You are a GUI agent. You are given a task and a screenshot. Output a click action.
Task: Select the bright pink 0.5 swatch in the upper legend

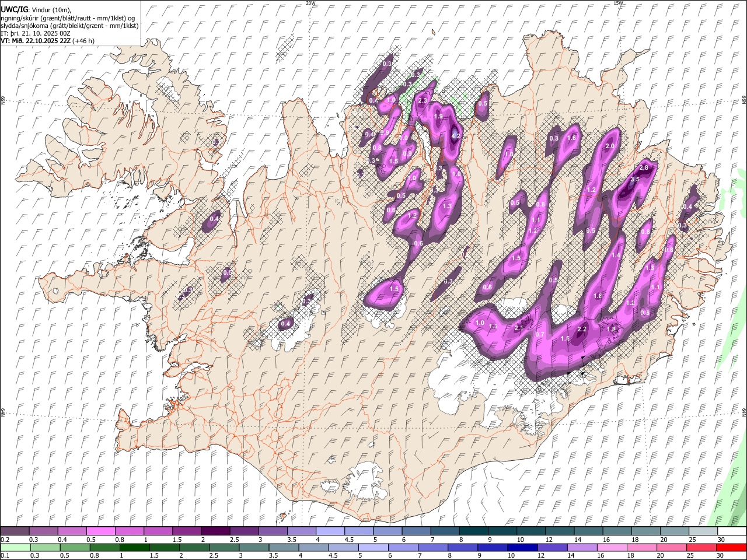coord(100,531)
